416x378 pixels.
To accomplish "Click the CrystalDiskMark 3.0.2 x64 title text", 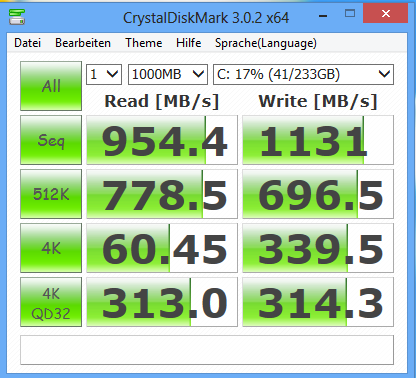I will (x=206, y=18).
